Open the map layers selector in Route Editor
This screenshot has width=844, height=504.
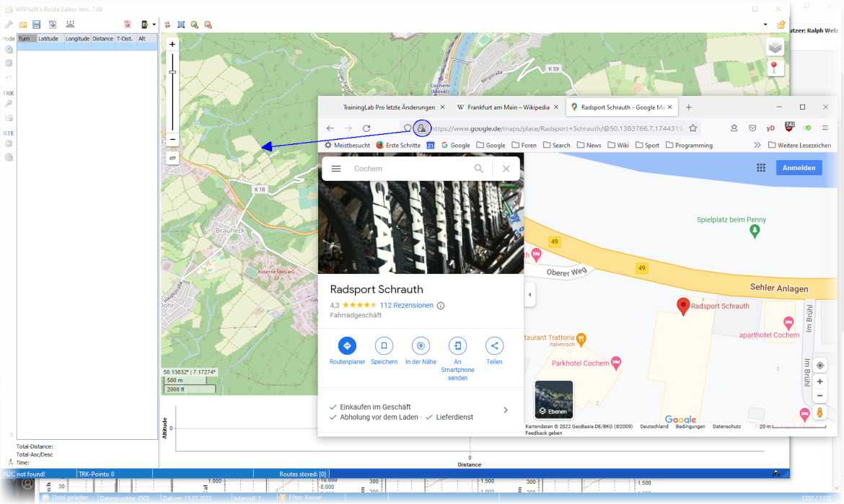[775, 48]
